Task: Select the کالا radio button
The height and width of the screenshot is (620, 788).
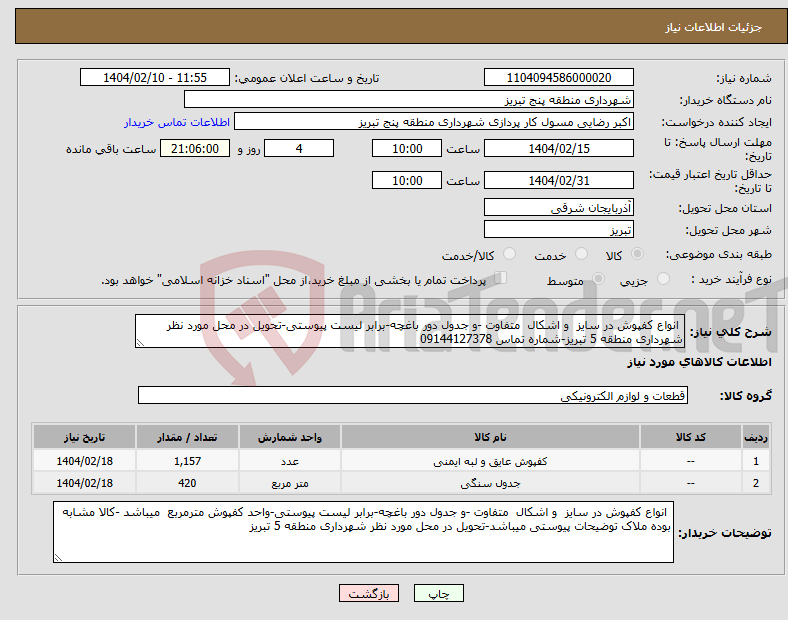Action: (637, 254)
